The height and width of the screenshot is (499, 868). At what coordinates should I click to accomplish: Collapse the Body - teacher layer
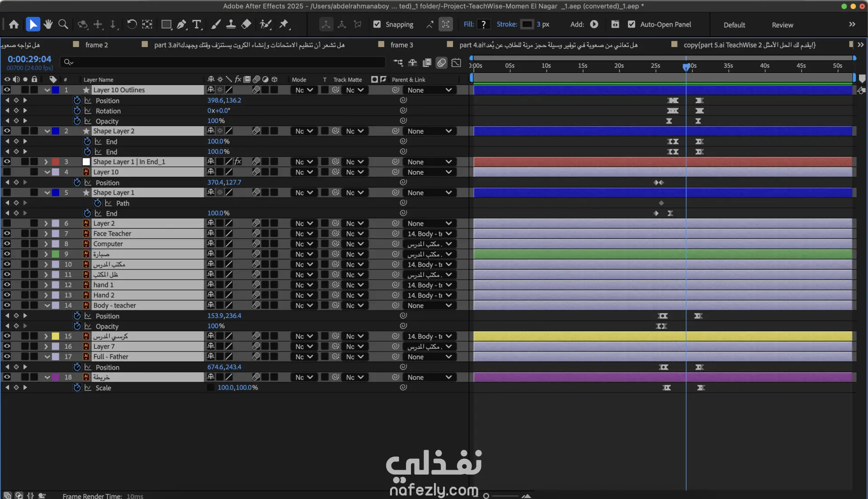(47, 305)
